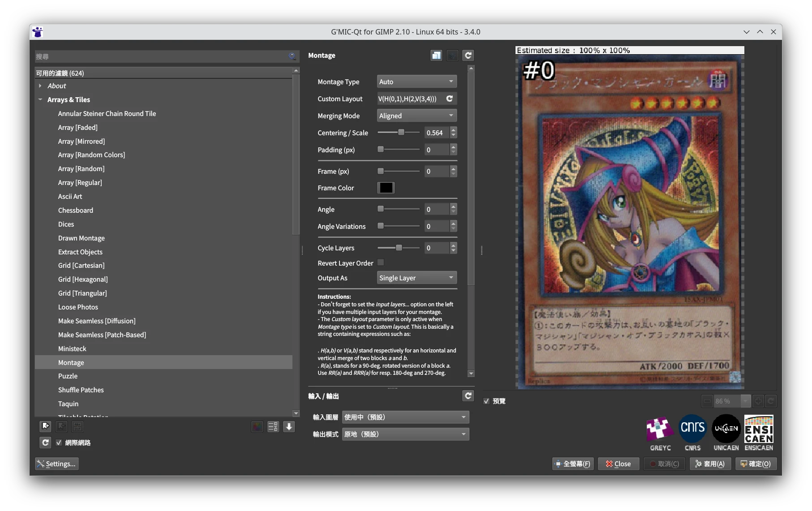The height and width of the screenshot is (511, 812).
Task: Reset Montage parameters with top refresh icon
Action: coord(468,55)
